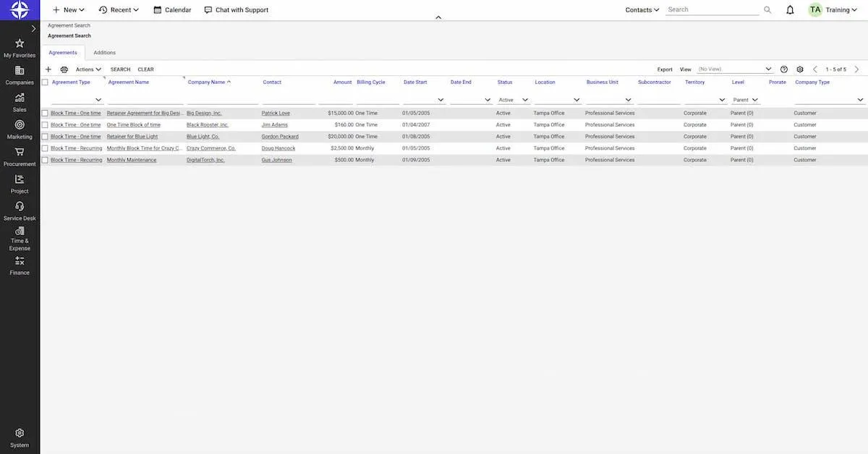Image resolution: width=868 pixels, height=454 pixels.
Task: Open the Training user dropdown
Action: 842,10
